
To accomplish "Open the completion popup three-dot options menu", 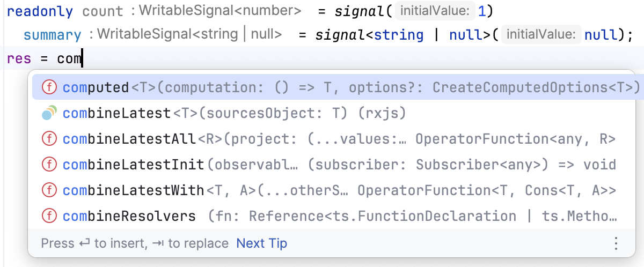I will tap(616, 243).
